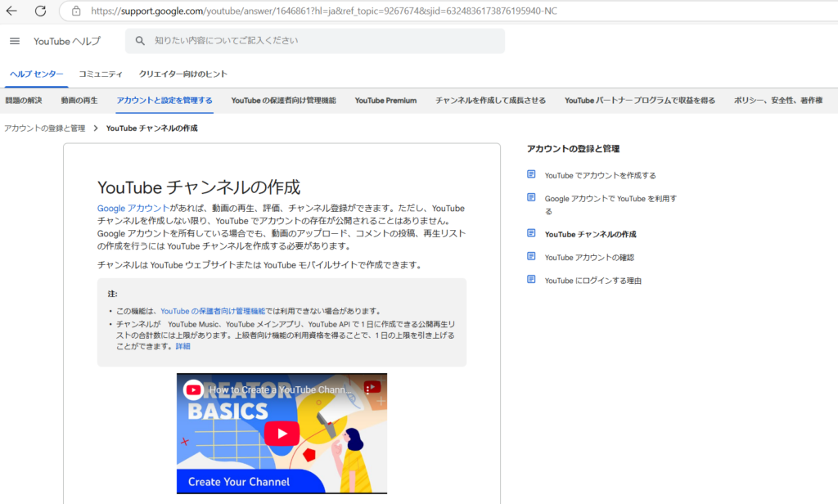
Task: Open the YouTube Premium category
Action: (x=385, y=101)
